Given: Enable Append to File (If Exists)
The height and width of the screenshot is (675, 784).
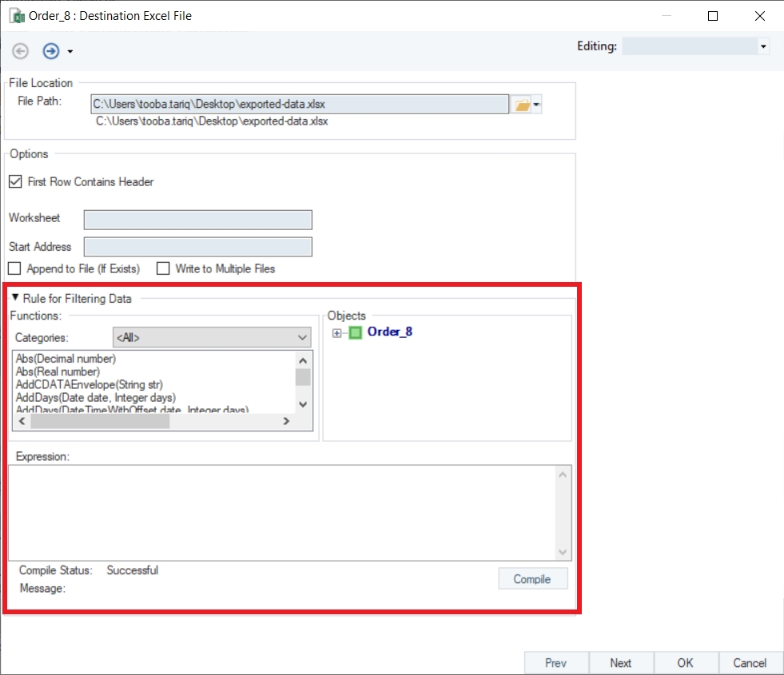Looking at the screenshot, I should pos(14,269).
